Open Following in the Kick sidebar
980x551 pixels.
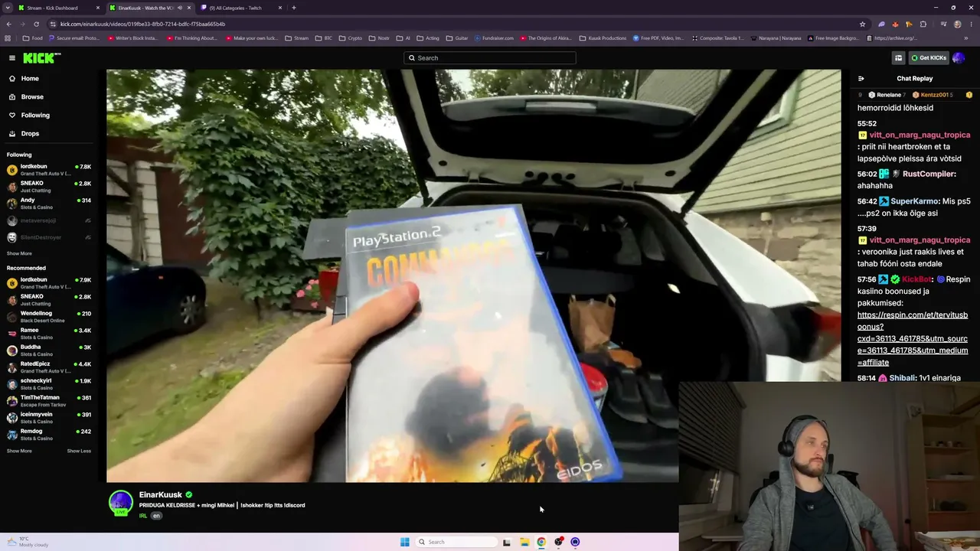click(x=35, y=116)
